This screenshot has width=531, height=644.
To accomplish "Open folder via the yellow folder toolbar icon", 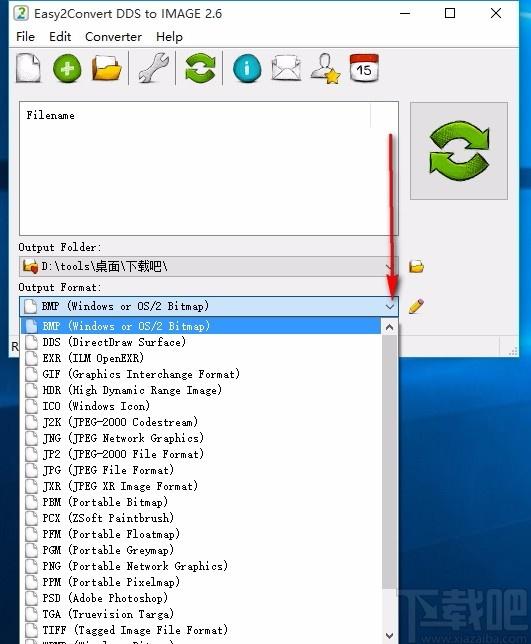I will [106, 69].
